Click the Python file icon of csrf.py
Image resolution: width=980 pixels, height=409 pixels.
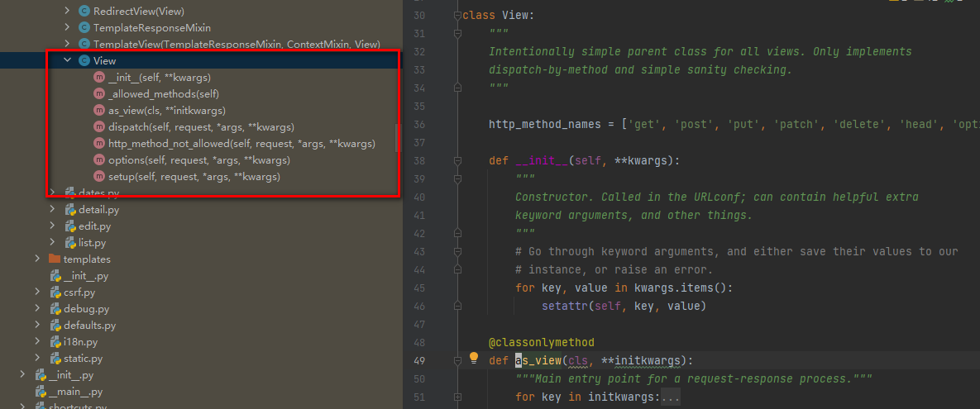click(55, 292)
